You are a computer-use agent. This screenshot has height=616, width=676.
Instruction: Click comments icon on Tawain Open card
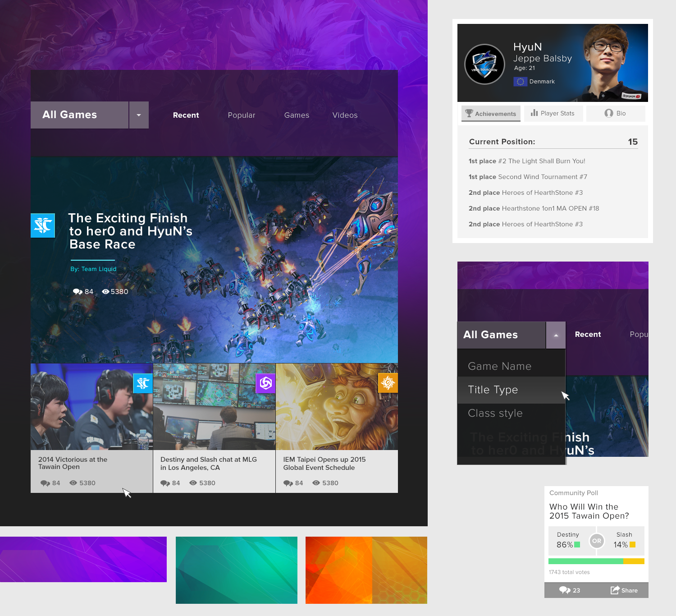pyautogui.click(x=45, y=483)
